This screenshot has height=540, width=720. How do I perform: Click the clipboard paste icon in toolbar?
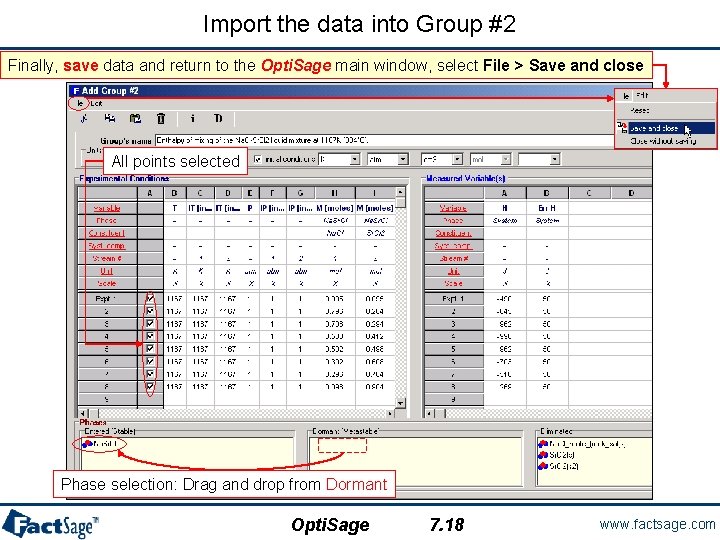135,119
